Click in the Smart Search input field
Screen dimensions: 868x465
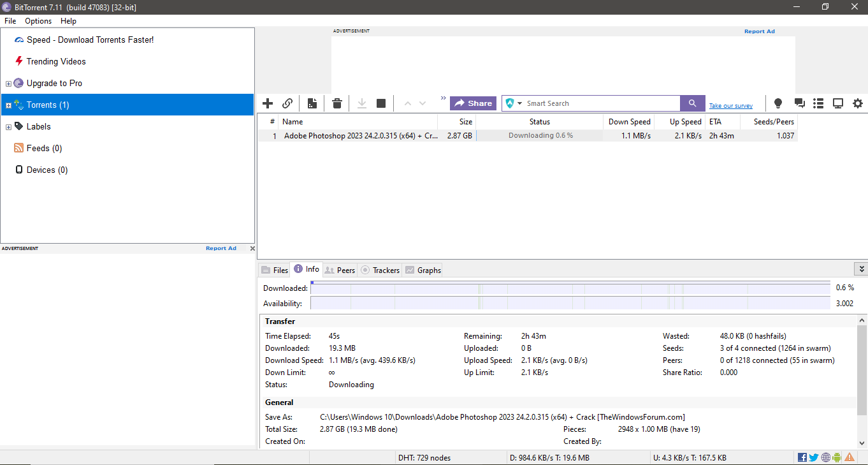[x=602, y=103]
